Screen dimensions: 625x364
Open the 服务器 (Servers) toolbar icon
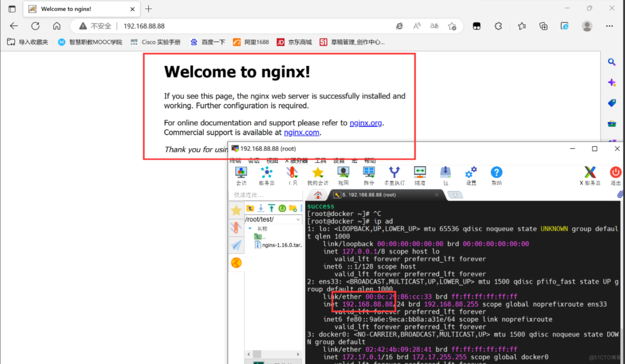tap(266, 176)
